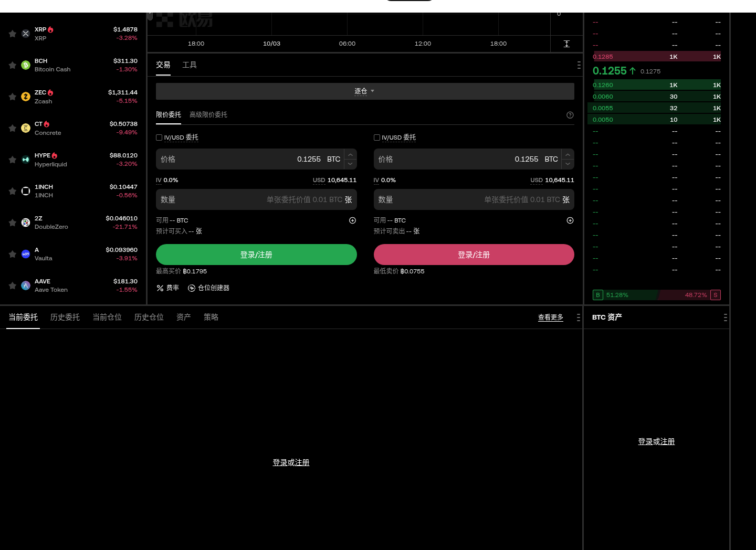Viewport: 756px width, 550px height.
Task: Enable the buy-side IV/USD 委托 checkbox
Action: pyautogui.click(x=159, y=137)
